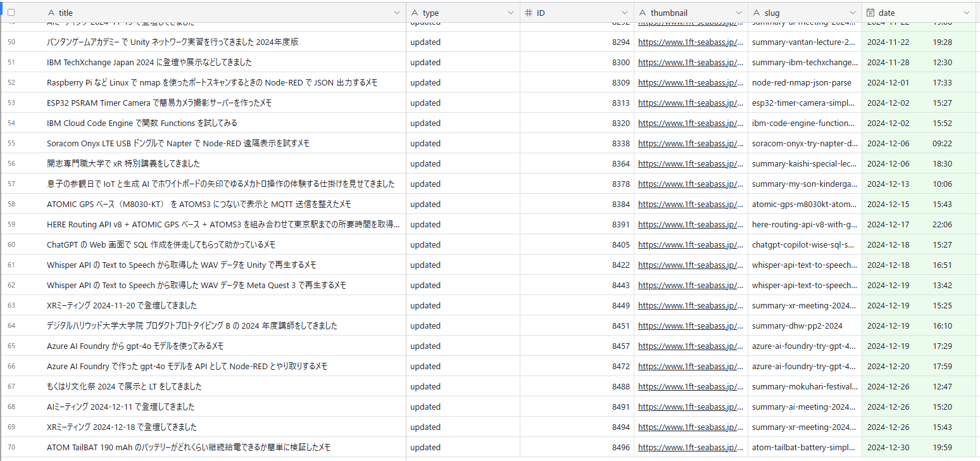The image size is (980, 461).
Task: Follow the thumbnail URL in row 60
Action: click(x=690, y=245)
